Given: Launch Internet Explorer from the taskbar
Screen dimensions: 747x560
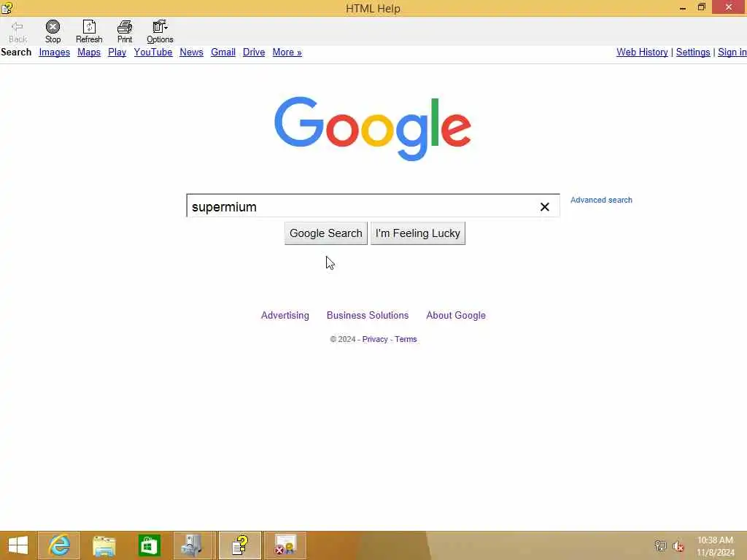Looking at the screenshot, I should [59, 545].
